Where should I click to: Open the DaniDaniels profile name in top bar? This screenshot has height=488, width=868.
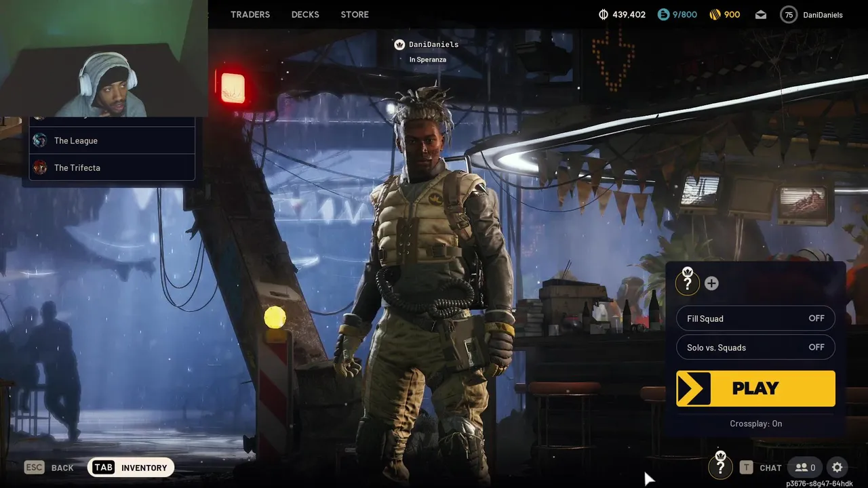(x=823, y=15)
